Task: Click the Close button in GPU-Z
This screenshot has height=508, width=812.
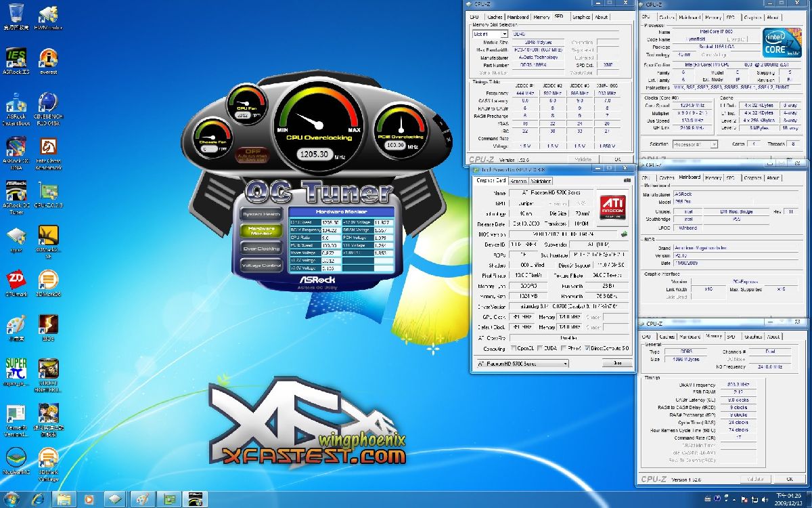Action: (x=616, y=363)
